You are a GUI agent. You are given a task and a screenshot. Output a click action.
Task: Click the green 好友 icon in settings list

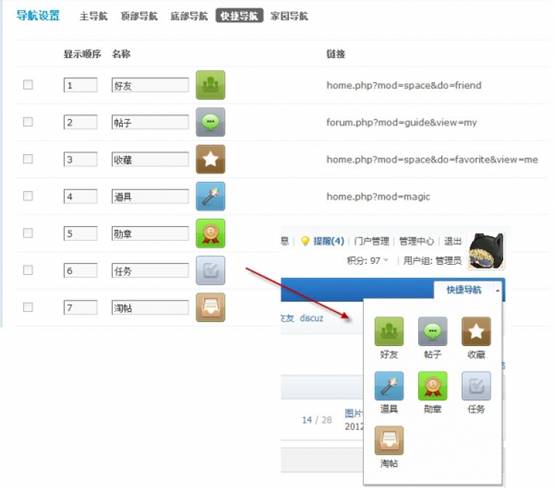click(x=210, y=85)
